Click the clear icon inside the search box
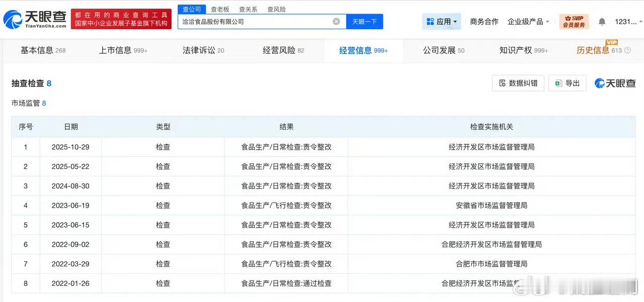This screenshot has height=302, width=644. coord(336,21)
